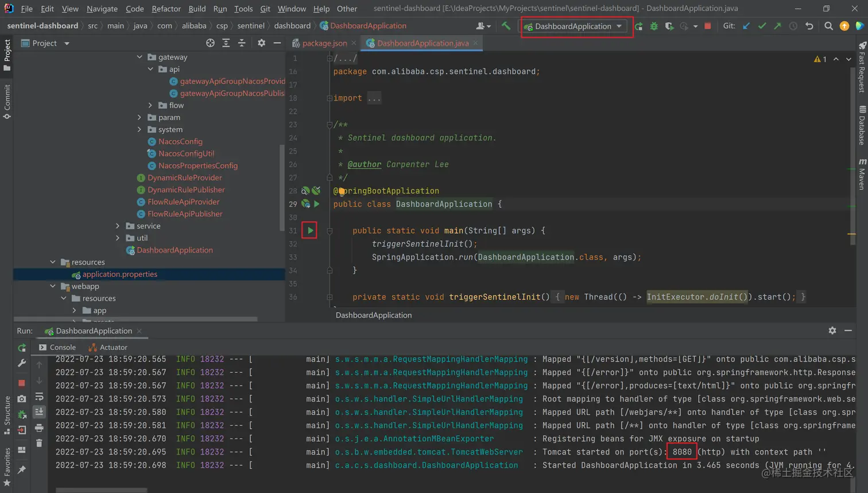Image resolution: width=868 pixels, height=493 pixels.
Task: Click Git Push green arrow icon
Action: [x=777, y=26]
